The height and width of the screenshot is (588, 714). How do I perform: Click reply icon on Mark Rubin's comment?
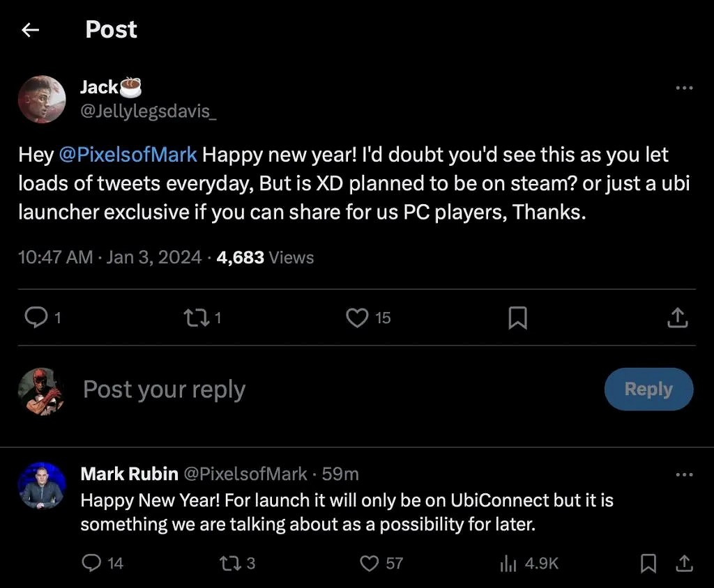tap(91, 563)
